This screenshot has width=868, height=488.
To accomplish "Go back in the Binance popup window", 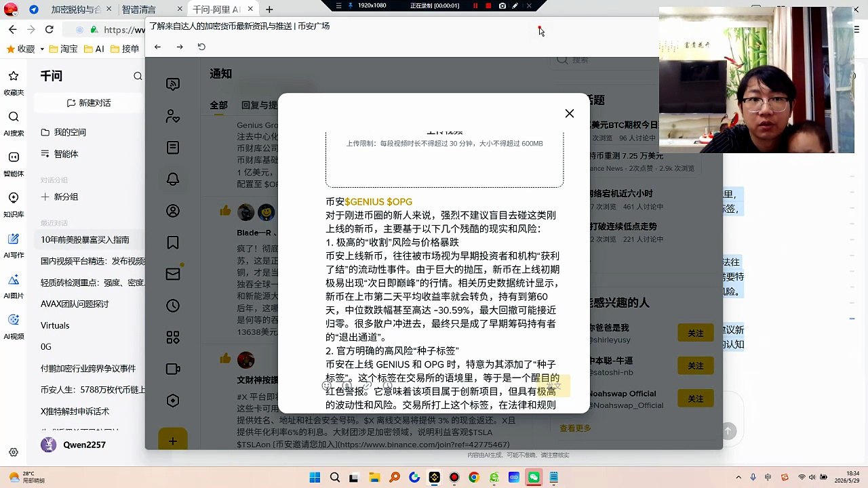I will point(157,47).
